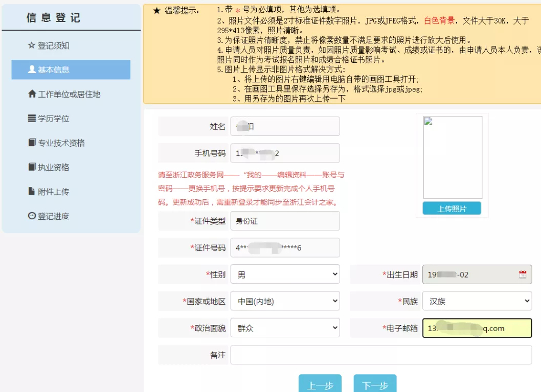
Task: Click the photo preview thumbnail
Action: pyautogui.click(x=452, y=157)
